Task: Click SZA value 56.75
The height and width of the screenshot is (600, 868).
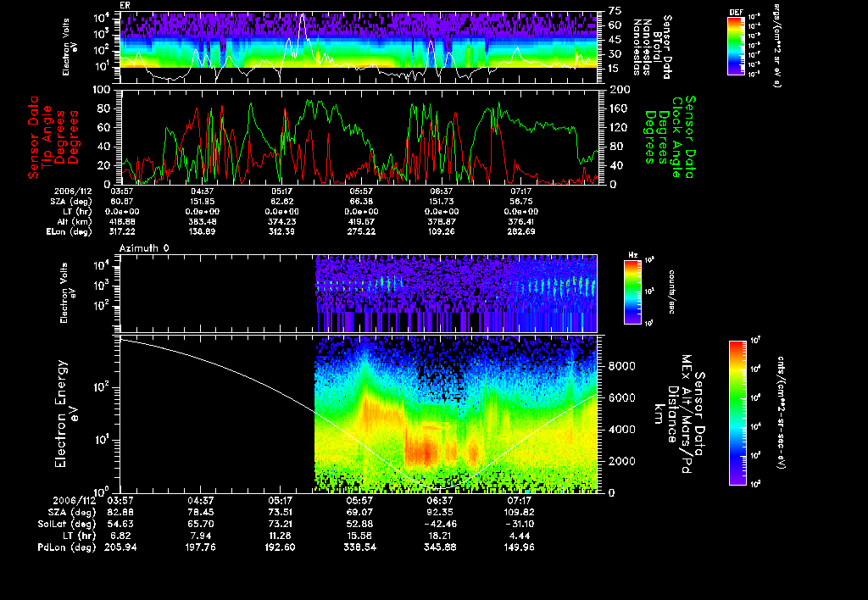Action: click(x=521, y=202)
